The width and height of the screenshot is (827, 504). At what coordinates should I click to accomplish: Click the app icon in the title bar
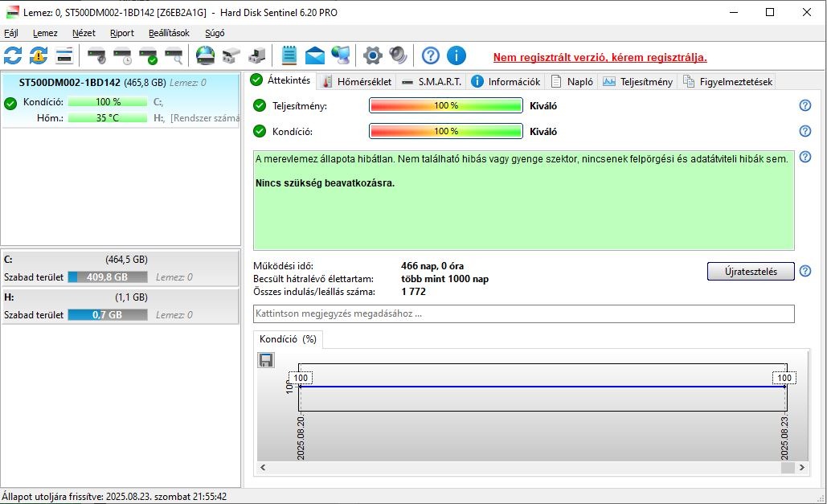tap(12, 12)
